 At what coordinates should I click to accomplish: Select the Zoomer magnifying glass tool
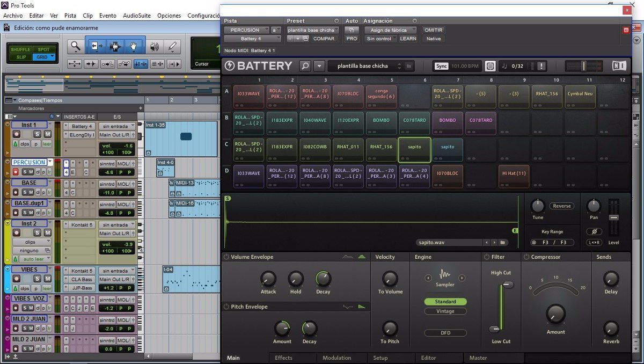pyautogui.click(x=76, y=47)
